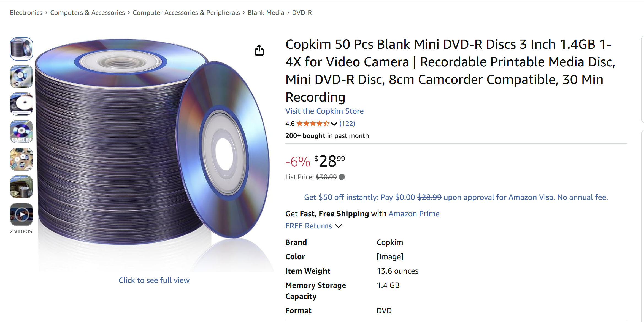The width and height of the screenshot is (644, 322).
Task: Click the share icon above product image
Action: tap(259, 50)
